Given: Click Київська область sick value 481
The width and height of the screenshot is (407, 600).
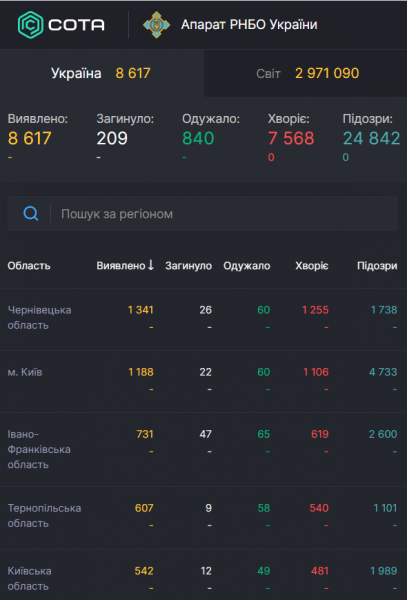Looking at the screenshot, I should (320, 571).
